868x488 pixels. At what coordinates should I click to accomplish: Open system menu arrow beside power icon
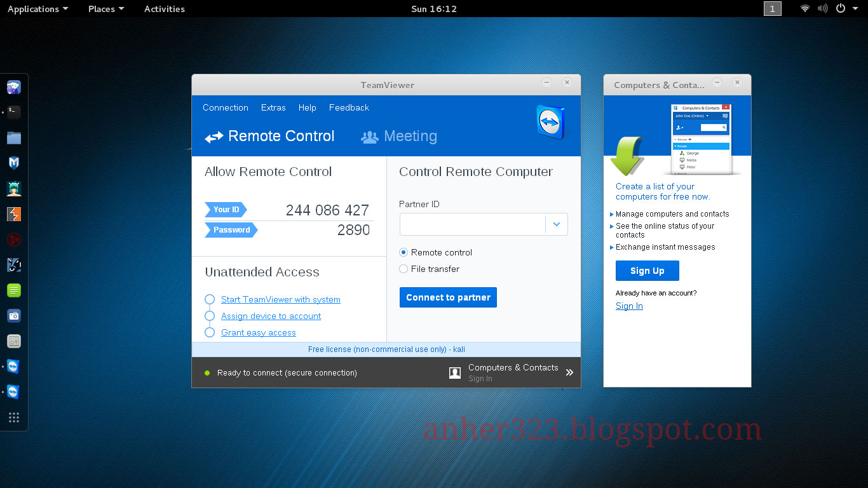pyautogui.click(x=855, y=9)
